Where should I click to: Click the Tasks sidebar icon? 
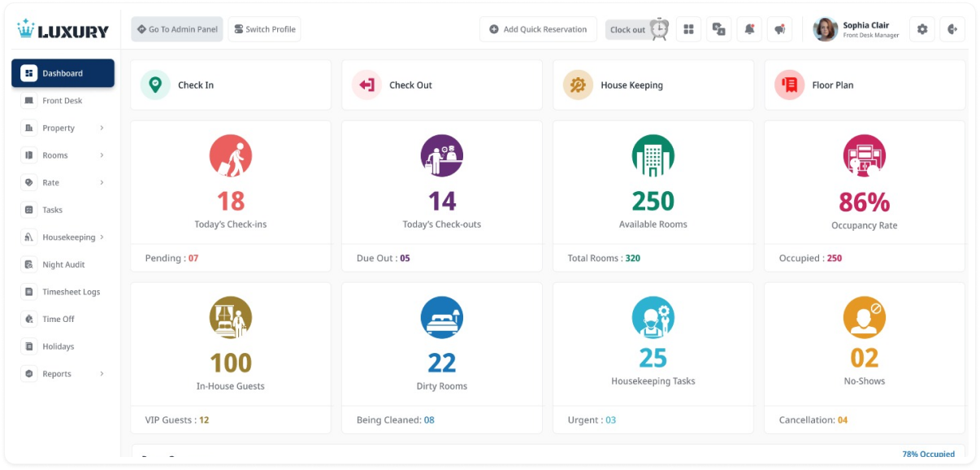click(29, 210)
